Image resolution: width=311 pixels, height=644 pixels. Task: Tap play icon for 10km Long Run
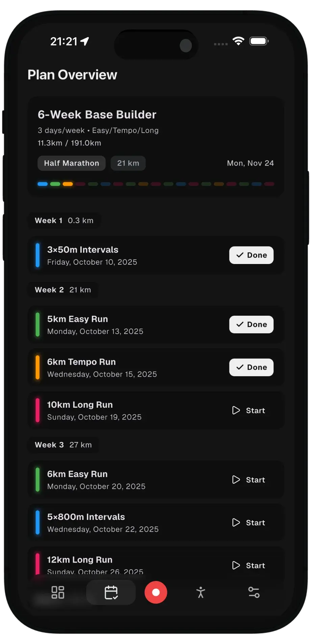(x=236, y=410)
